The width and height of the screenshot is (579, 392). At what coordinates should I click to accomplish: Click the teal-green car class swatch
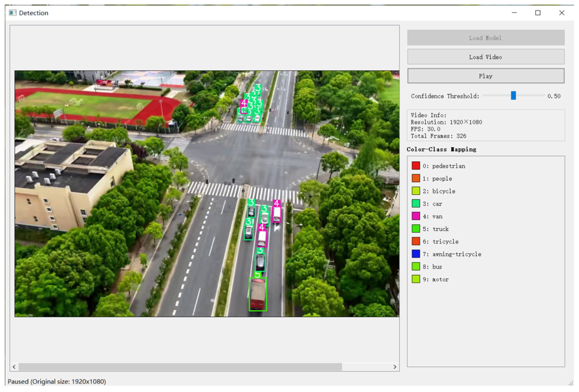pos(416,203)
